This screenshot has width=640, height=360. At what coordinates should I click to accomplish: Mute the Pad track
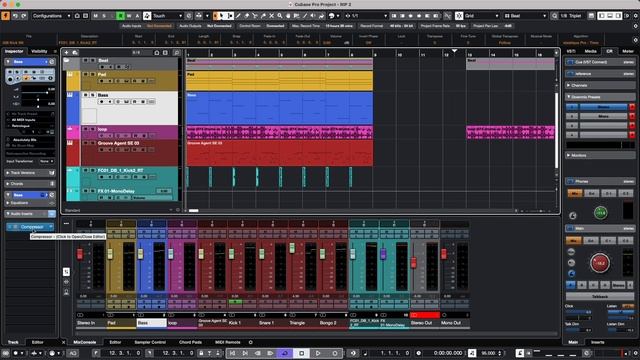pyautogui.click(x=86, y=74)
